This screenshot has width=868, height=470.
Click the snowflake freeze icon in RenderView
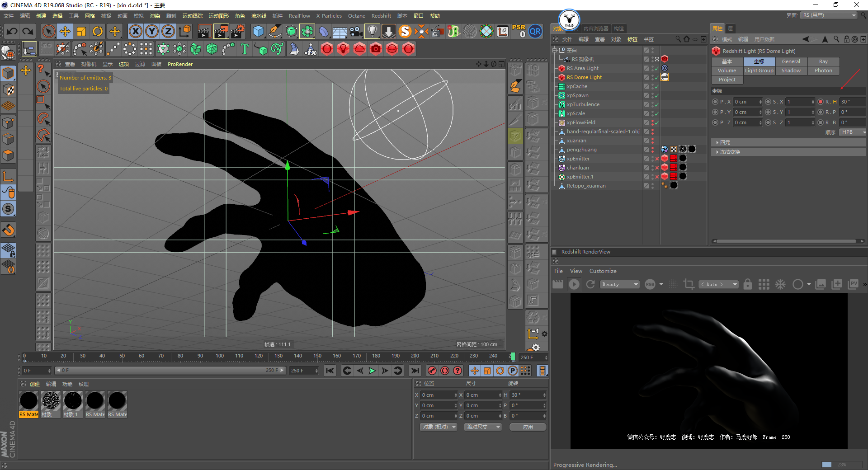pyautogui.click(x=780, y=284)
